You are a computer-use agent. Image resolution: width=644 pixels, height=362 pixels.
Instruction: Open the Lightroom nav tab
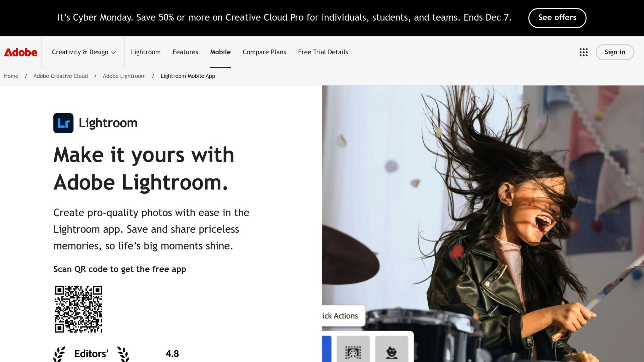point(146,52)
